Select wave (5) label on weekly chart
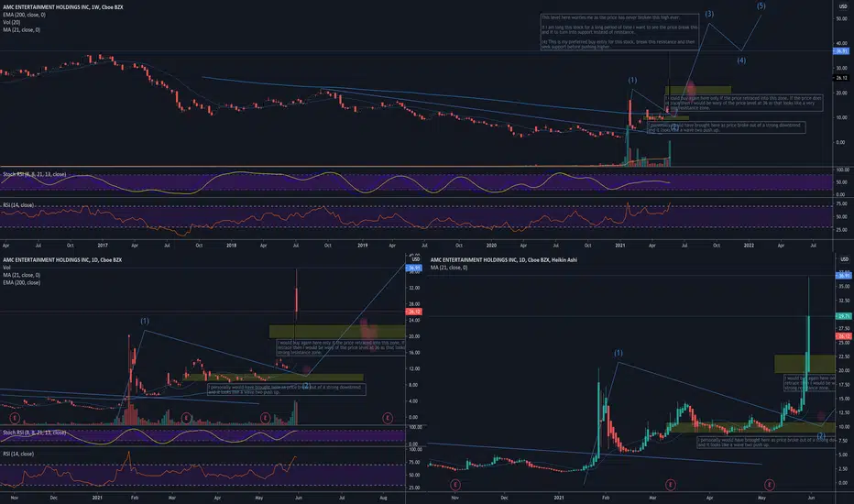 761,6
